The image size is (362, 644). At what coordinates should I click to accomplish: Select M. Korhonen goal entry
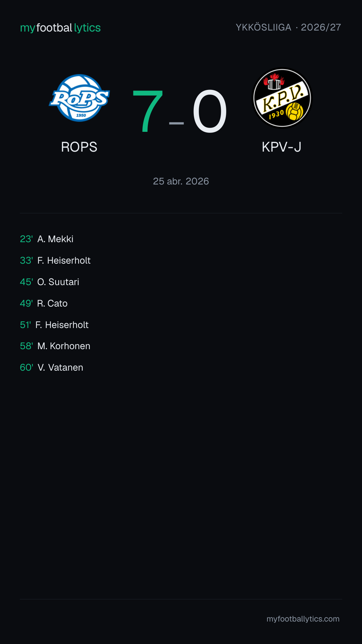55,346
